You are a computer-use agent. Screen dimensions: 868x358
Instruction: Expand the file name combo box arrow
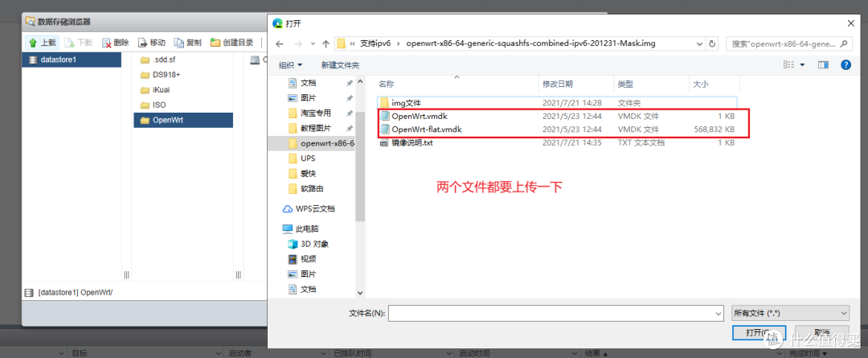(719, 313)
